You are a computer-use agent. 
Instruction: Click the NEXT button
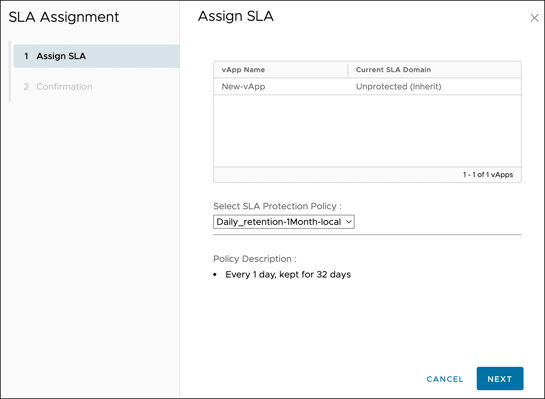pos(500,378)
